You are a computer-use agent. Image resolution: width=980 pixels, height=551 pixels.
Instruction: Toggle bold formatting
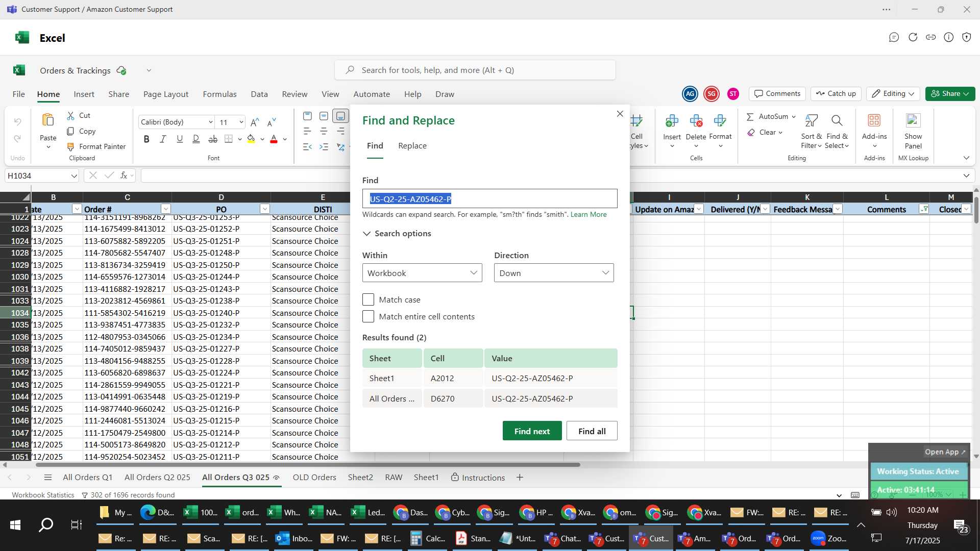(146, 139)
